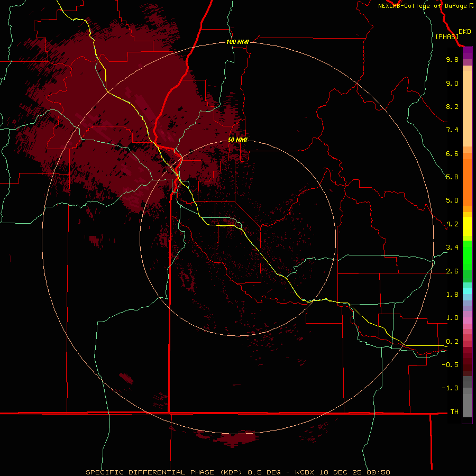Screen dimensions: 476x476
Task: Click the TH threshold label
Action: [x=454, y=412]
